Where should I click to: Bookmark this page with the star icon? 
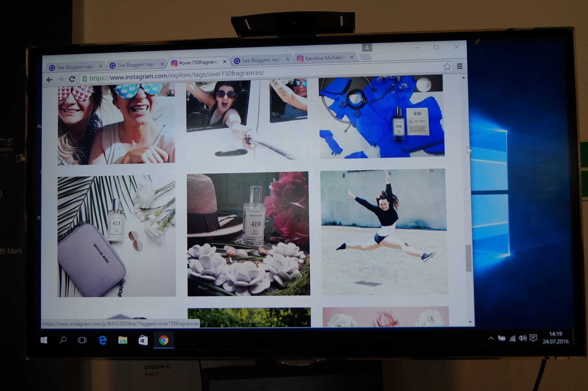coord(447,66)
